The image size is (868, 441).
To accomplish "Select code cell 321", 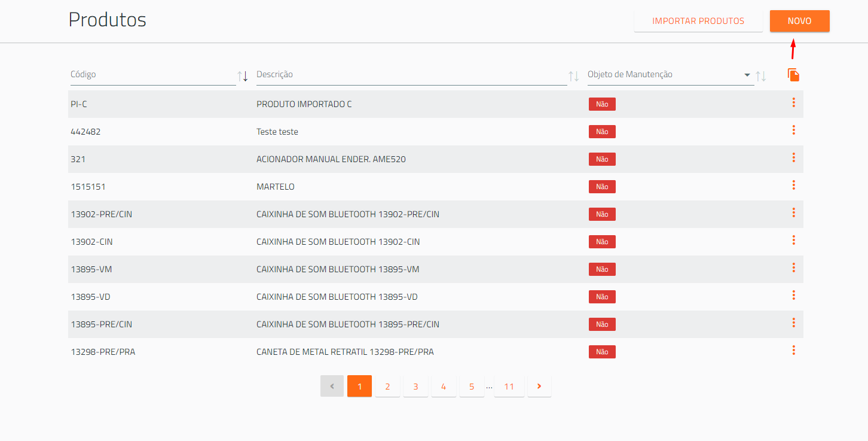I will pyautogui.click(x=78, y=159).
